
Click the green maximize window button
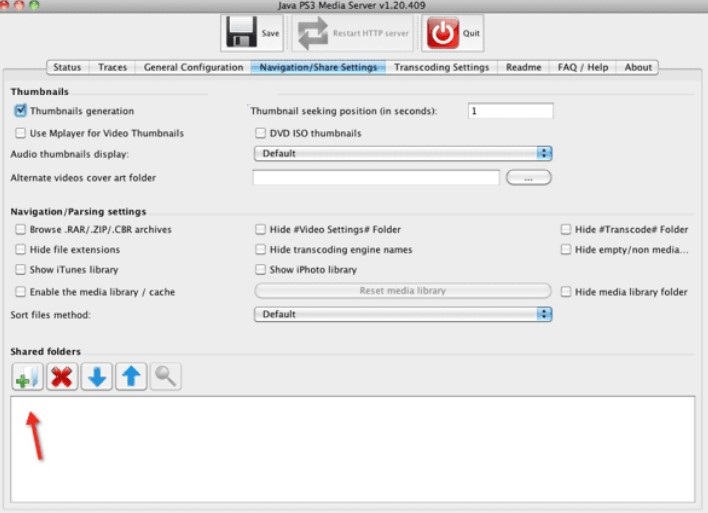[x=34, y=5]
